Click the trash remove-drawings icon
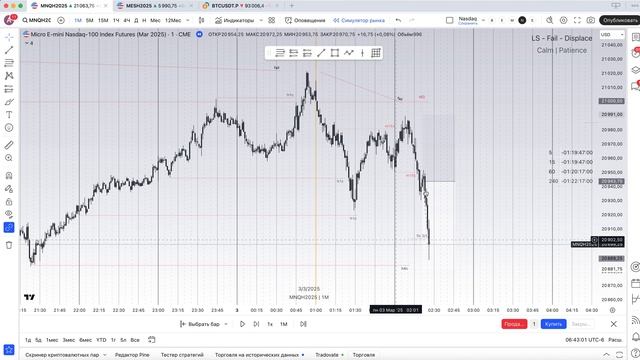640x360 pixels. [x=9, y=245]
